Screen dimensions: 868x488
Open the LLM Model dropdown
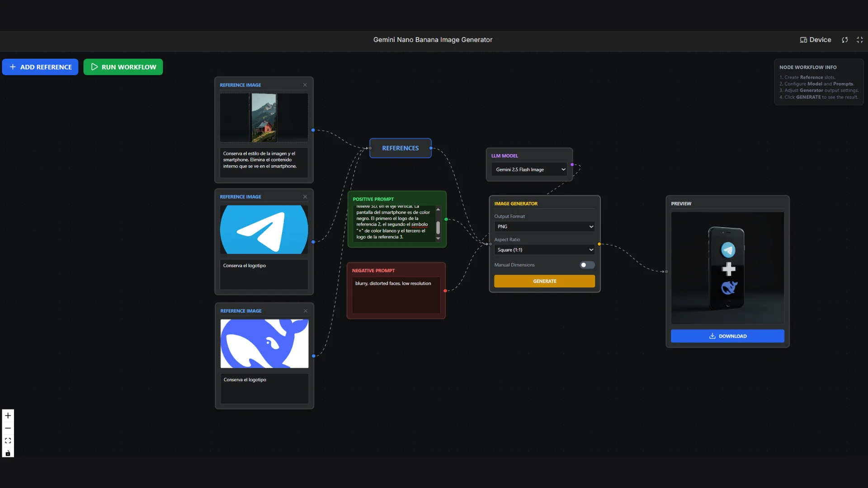point(529,169)
